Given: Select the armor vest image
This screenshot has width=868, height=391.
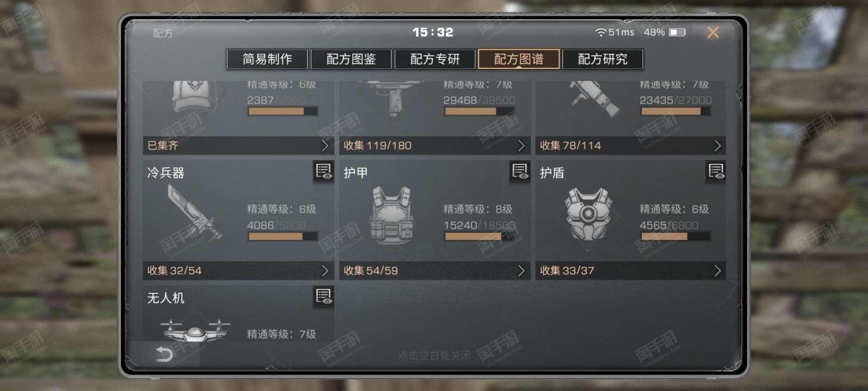Looking at the screenshot, I should point(392,215).
